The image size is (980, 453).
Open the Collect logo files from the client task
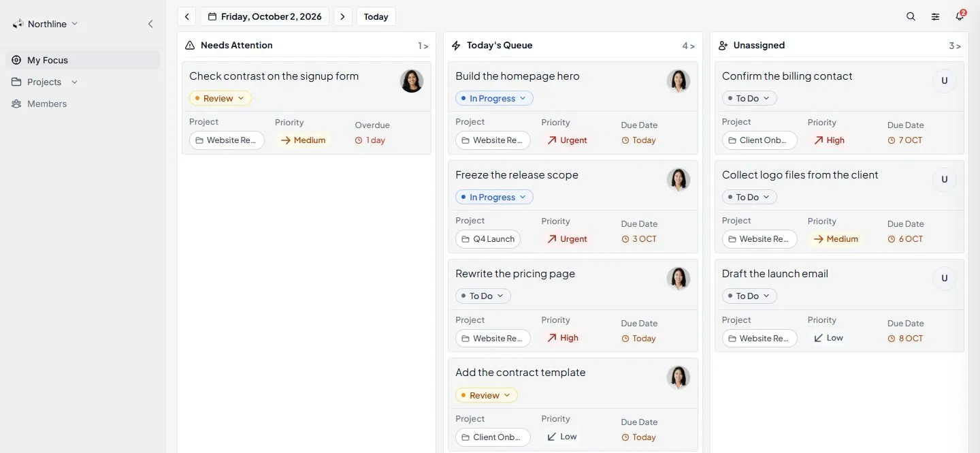point(800,175)
